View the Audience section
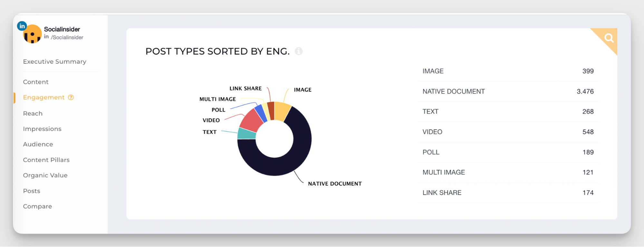The height and width of the screenshot is (247, 644). pyautogui.click(x=38, y=144)
